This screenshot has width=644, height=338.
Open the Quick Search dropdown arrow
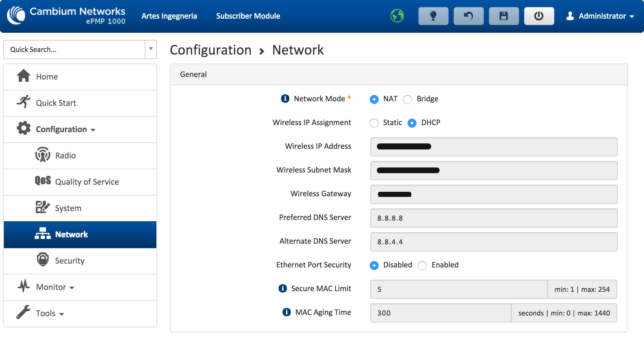151,49
